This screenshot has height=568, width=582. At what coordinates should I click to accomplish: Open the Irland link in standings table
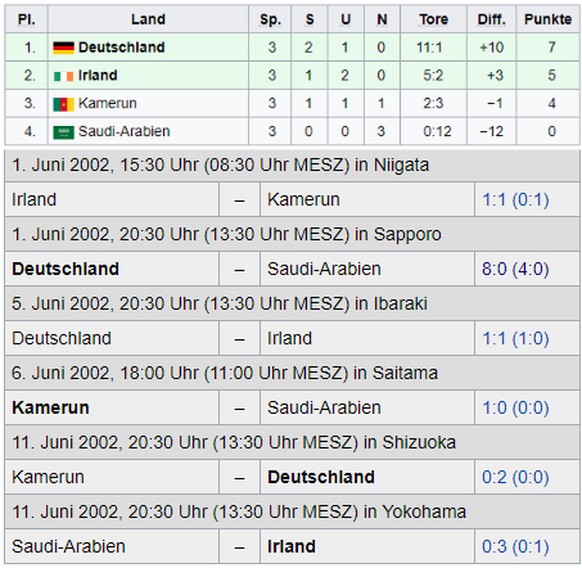click(x=98, y=75)
